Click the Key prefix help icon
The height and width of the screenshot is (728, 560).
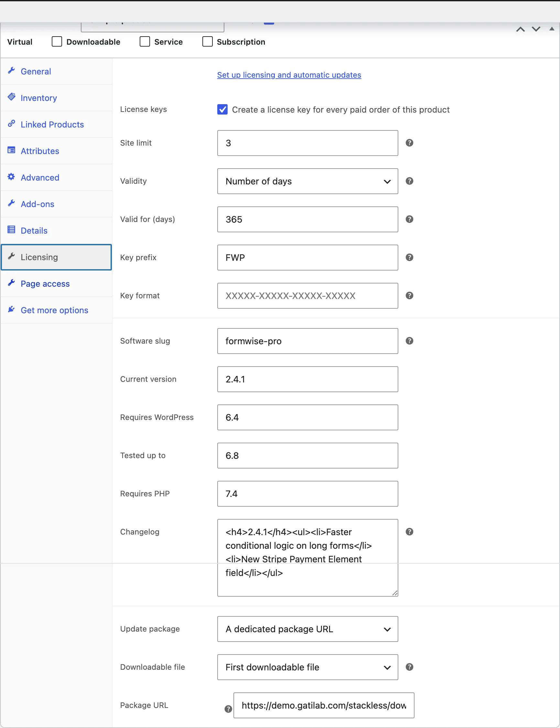[409, 257]
